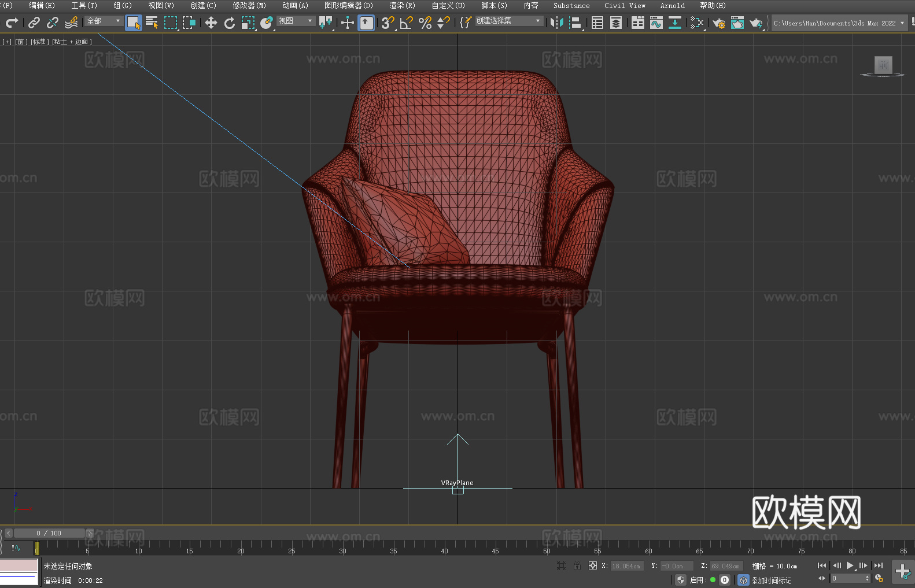
Task: Click the Mirror tool icon
Action: click(557, 23)
